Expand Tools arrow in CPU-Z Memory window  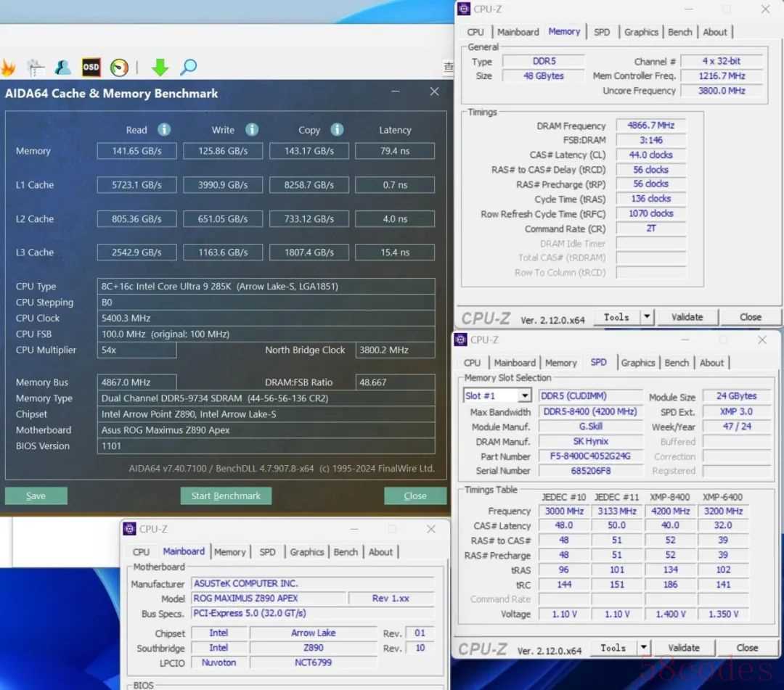tap(647, 317)
